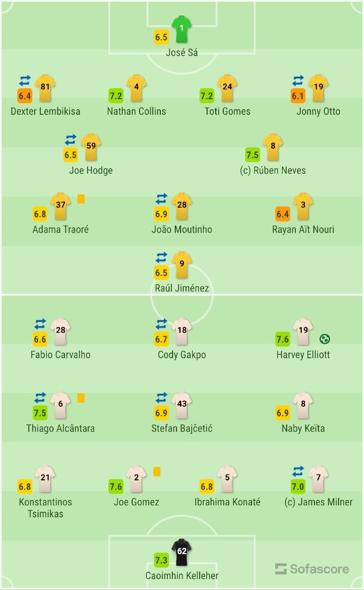Click the yellow card beside Thiago Alcântara
Viewport: 364px width, 590px height.
[81, 398]
